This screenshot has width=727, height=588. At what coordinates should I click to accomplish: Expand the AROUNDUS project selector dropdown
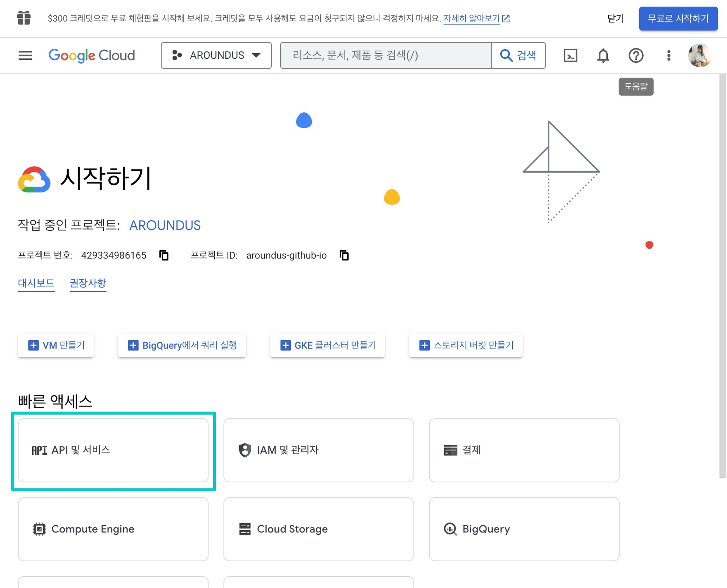point(216,56)
